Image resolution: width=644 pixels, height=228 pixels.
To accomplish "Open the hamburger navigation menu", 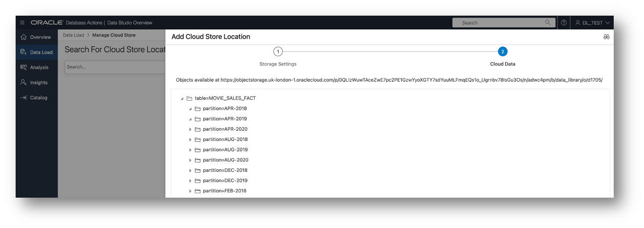I will pyautogui.click(x=22, y=23).
